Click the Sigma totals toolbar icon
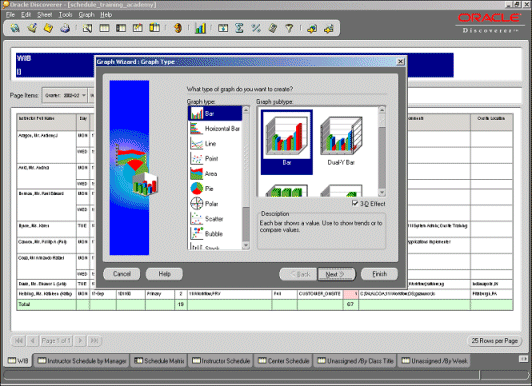This screenshot has width=532, height=386. point(239,28)
